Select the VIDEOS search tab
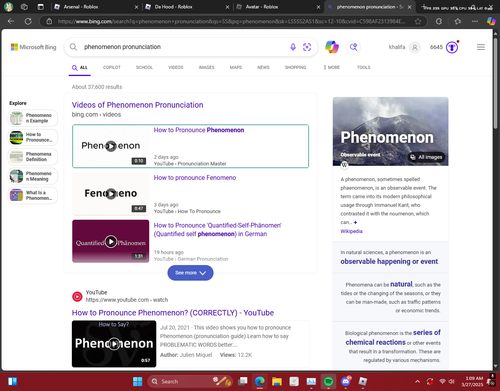Viewport: 500px width, 391px height. (176, 67)
